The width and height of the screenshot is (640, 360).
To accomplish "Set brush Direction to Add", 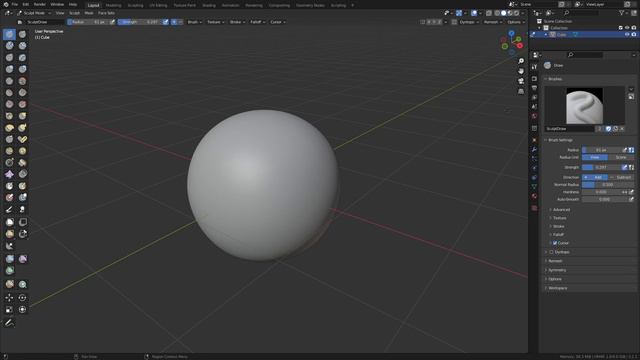I will [x=595, y=177].
